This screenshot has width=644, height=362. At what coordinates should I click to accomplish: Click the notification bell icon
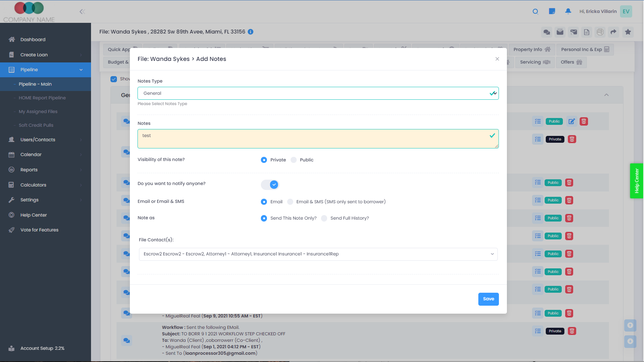tap(568, 11)
